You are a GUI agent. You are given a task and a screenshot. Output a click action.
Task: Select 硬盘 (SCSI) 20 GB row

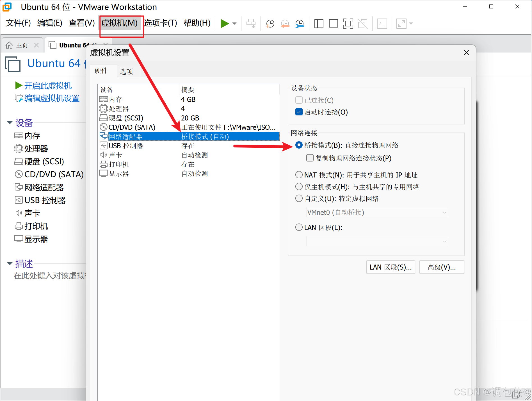[x=189, y=118]
